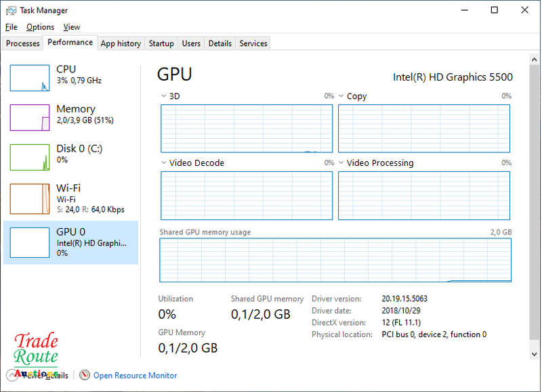Screen dimensions: 542x392
Task: Click the Intel(R) HD Graphics 5500 heading
Action: tap(453, 77)
